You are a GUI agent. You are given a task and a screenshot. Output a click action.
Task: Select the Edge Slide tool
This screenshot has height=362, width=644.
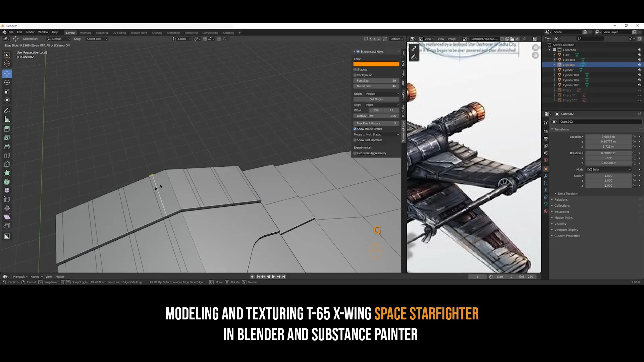tap(7, 199)
